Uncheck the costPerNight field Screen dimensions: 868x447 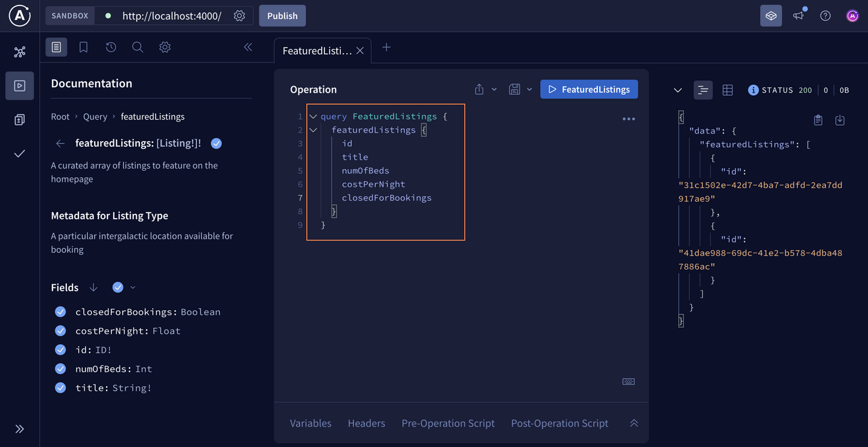point(60,330)
